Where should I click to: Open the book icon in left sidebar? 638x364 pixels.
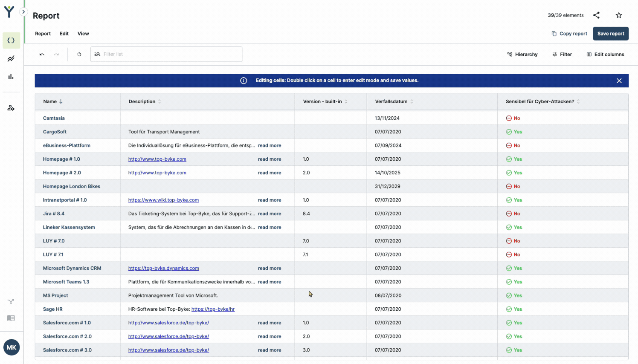pos(11,318)
